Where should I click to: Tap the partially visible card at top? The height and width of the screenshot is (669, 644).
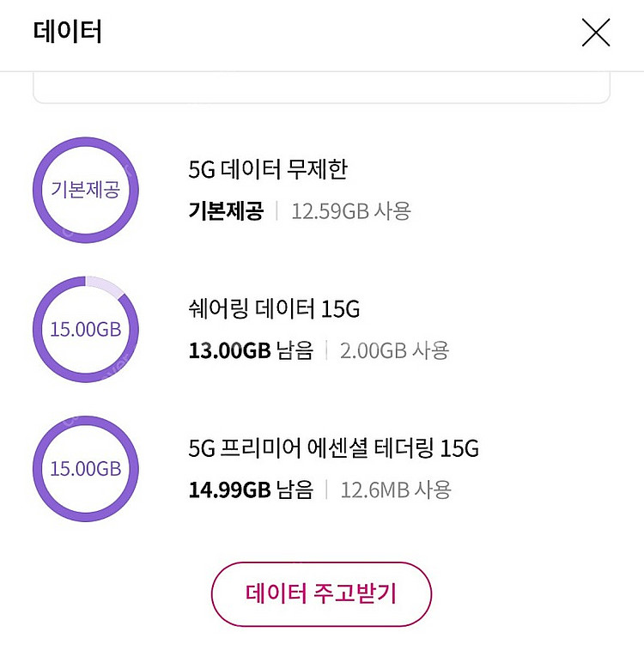pos(321,88)
